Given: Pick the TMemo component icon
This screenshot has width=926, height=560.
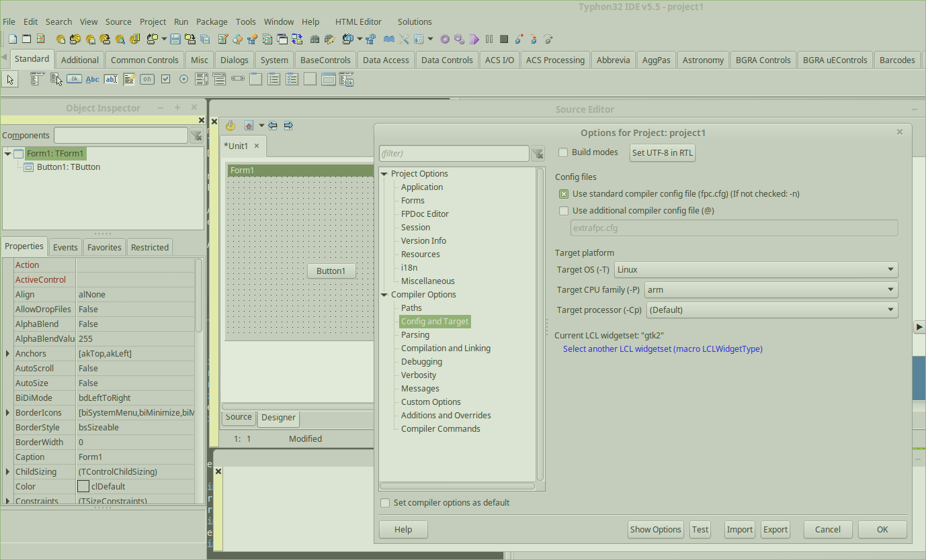Looking at the screenshot, I should [x=129, y=79].
